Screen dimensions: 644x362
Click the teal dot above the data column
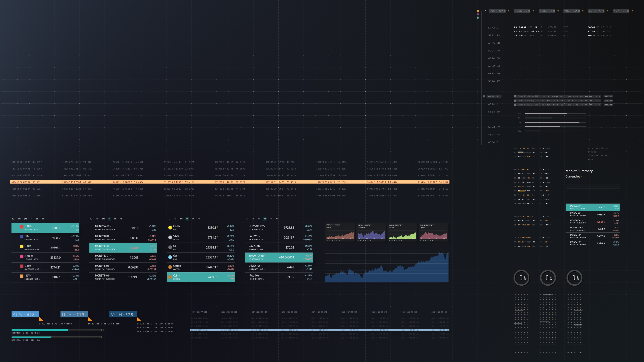click(478, 18)
